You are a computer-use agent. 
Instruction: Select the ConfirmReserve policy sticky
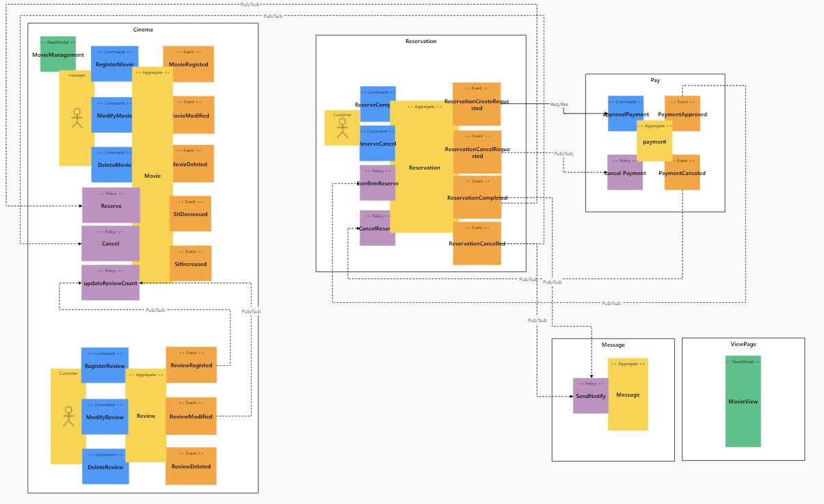pos(377,183)
